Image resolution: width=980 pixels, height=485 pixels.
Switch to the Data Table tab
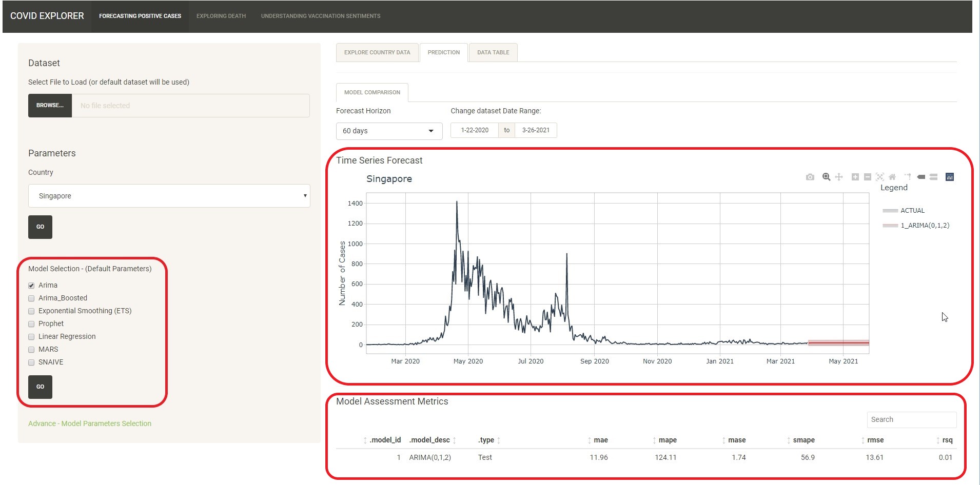pyautogui.click(x=493, y=52)
